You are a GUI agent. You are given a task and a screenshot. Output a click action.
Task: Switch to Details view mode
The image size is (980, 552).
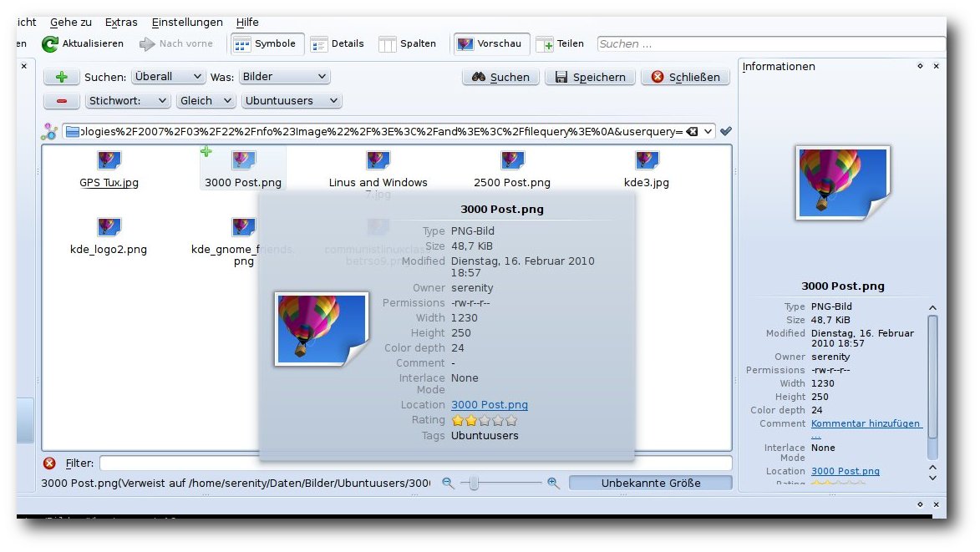(338, 43)
